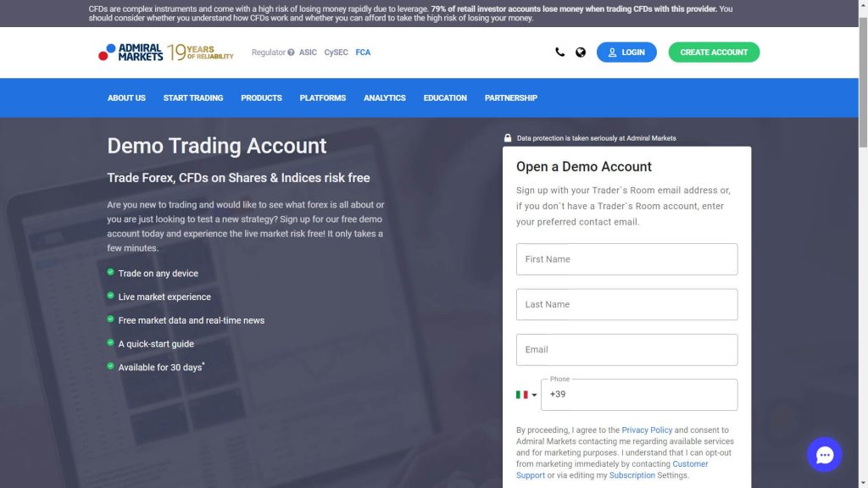Click the 'Available for 30 days' bullet
The image size is (868, 488).
160,368
